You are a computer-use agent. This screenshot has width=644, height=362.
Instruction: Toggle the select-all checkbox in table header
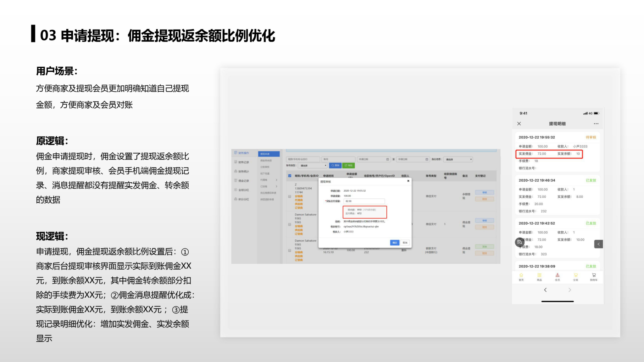click(x=290, y=176)
